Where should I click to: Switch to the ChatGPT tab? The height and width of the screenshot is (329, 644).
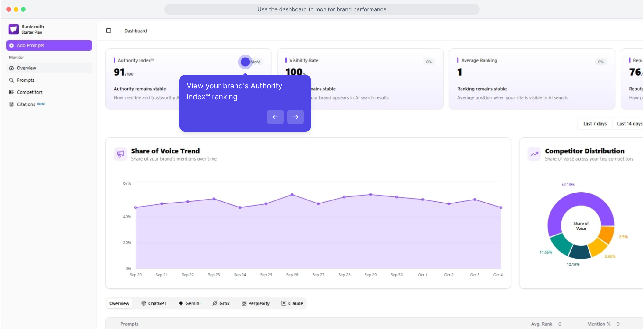(154, 303)
